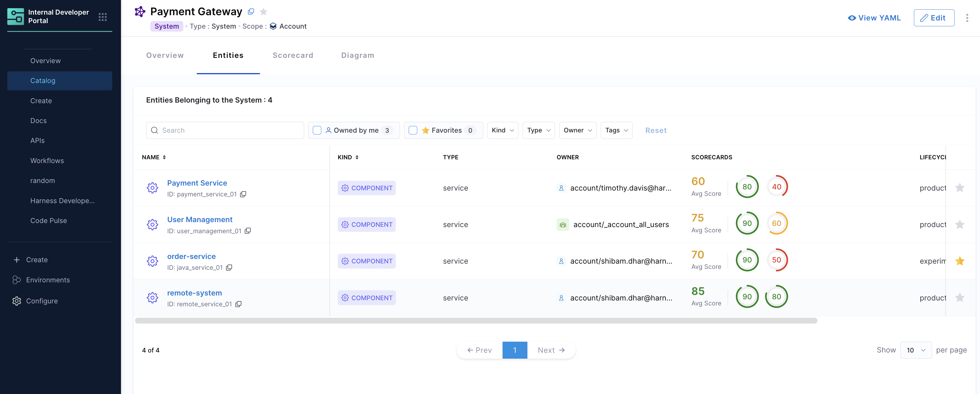
Task: Unfavorite the order-service row star
Action: [960, 261]
